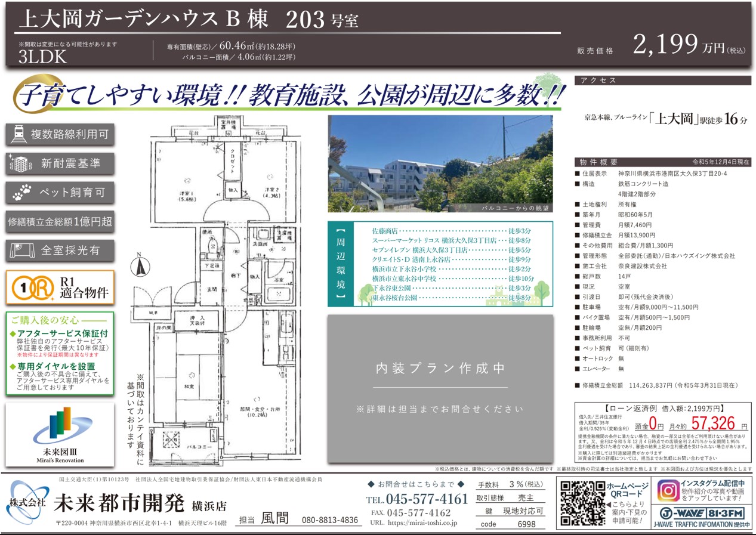Click the building icon beside 新耐震基準
The height and width of the screenshot is (535, 756).
(x=19, y=163)
